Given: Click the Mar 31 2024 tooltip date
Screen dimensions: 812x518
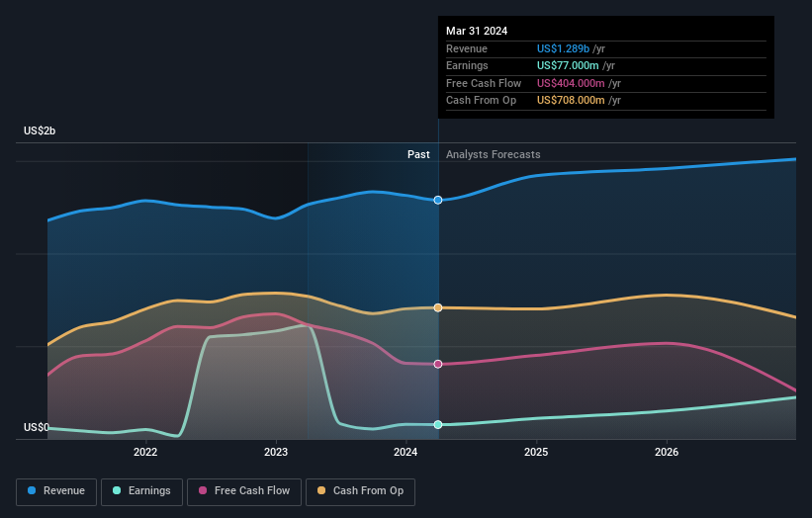Looking at the screenshot, I should [477, 31].
